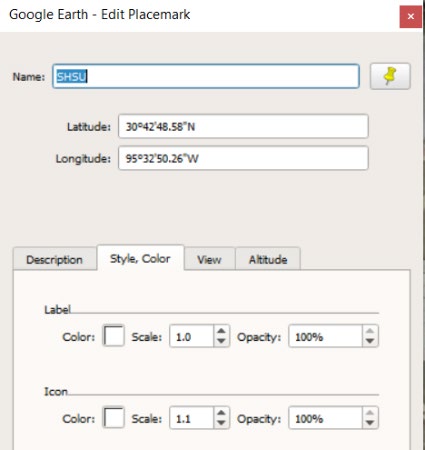Decrease Icon Opacity with down arrow
The height and width of the screenshot is (450, 425).
(x=370, y=423)
